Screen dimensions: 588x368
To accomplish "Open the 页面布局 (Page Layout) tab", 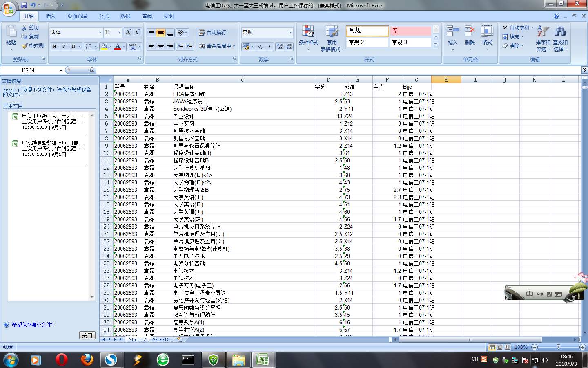I will coord(77,16).
